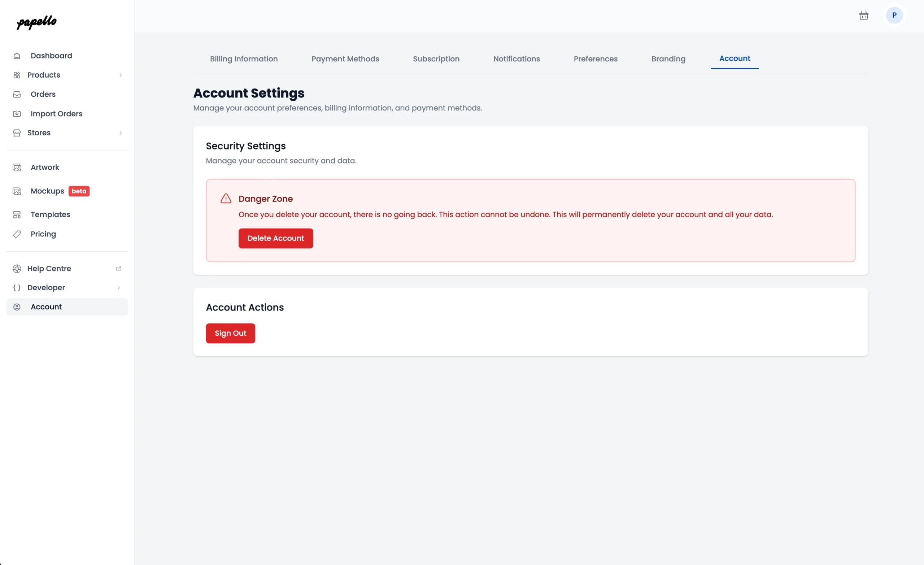Click the Pricing tag icon

pyautogui.click(x=17, y=234)
